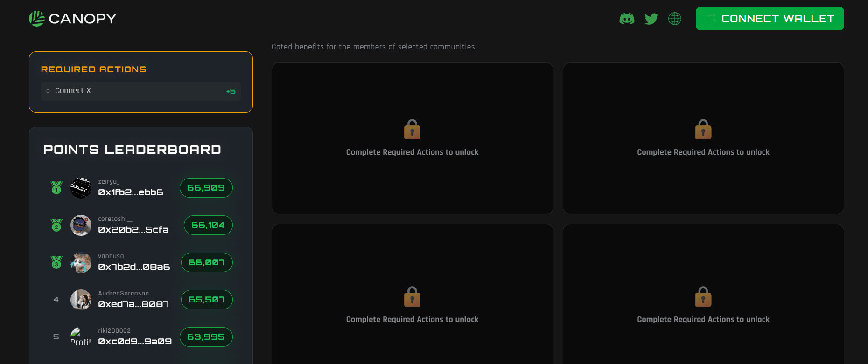Viewport: 868px width, 364px height.
Task: Click the 66,007 points badge
Action: point(207,262)
